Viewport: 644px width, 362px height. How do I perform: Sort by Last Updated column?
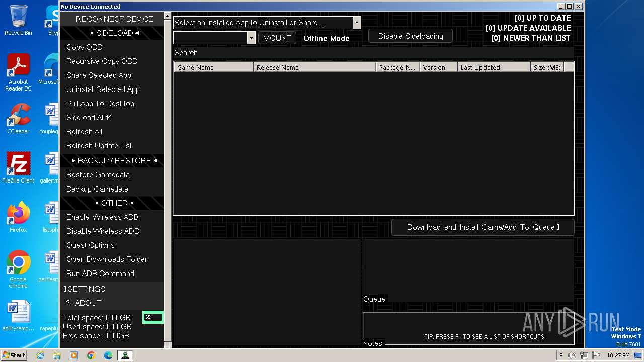[494, 67]
